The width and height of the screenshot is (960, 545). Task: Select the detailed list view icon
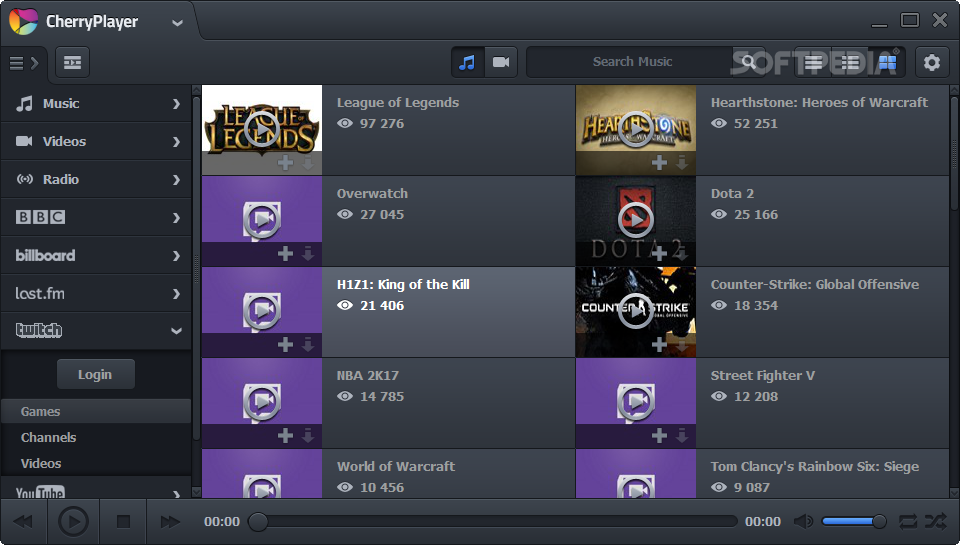(x=850, y=62)
